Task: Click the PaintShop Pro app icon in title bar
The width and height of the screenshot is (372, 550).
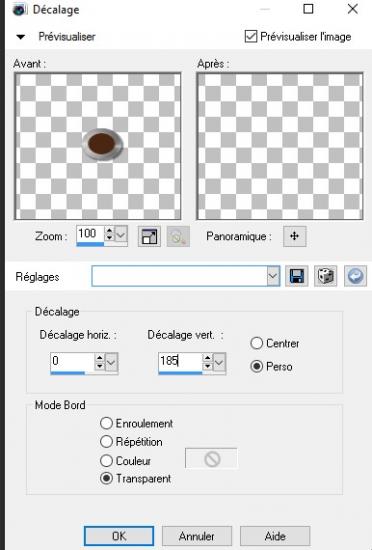Action: [20, 9]
